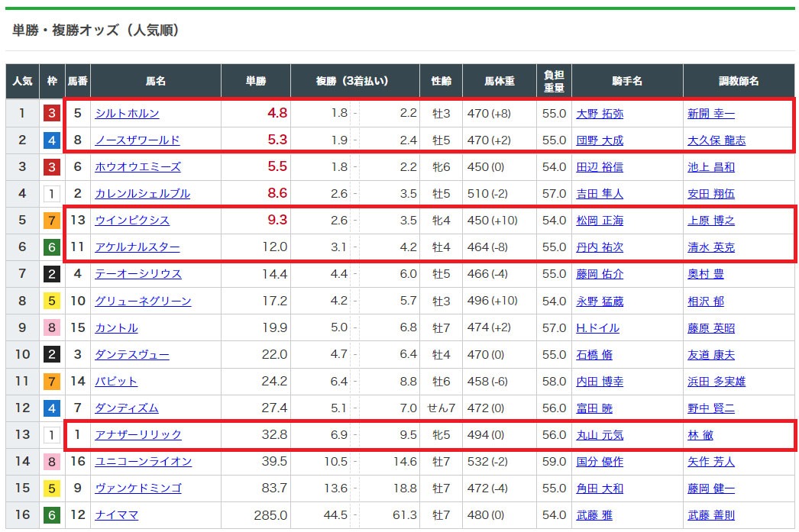Select horse カレンルシェルブル link
Viewport: 799px width, 532px height.
click(142, 194)
